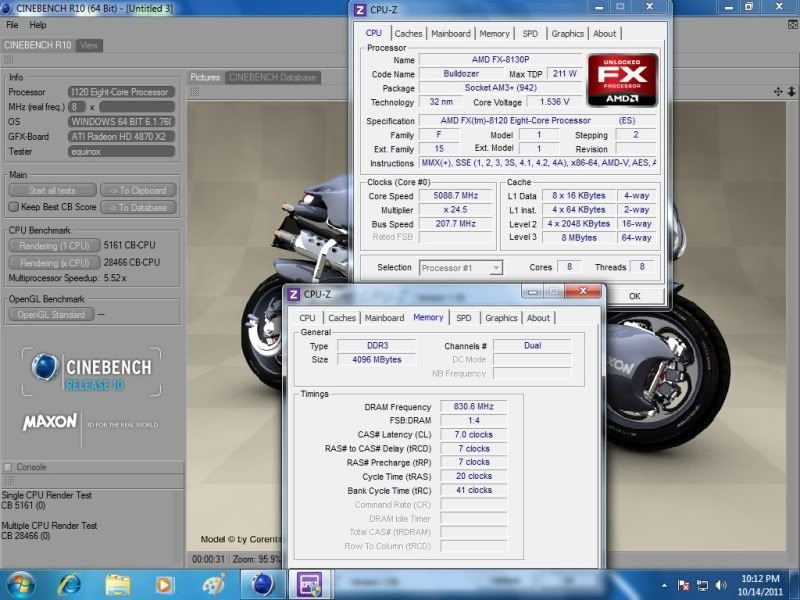800x600 pixels.
Task: Click the GFX-Board field
Action: pyautogui.click(x=121, y=137)
